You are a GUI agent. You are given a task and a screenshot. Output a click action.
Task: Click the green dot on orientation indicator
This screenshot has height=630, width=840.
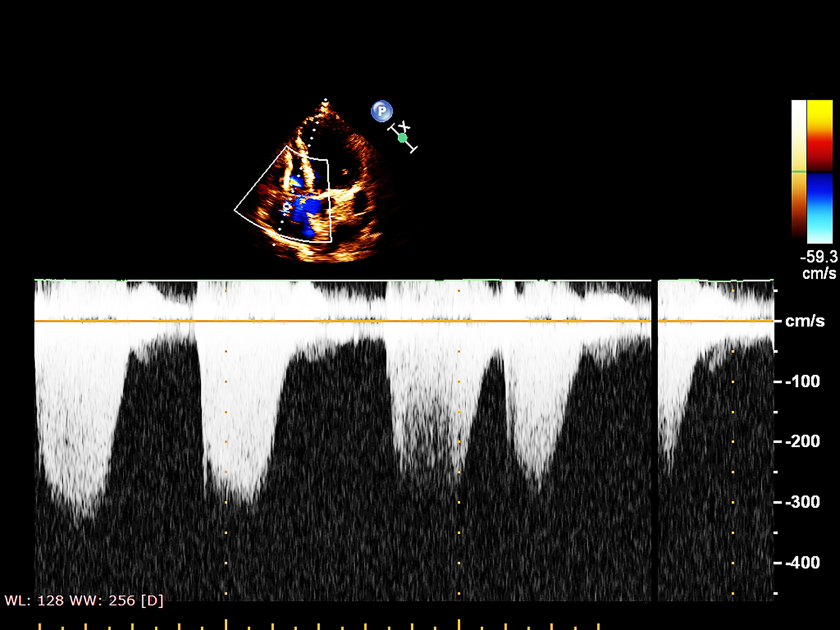tap(402, 138)
